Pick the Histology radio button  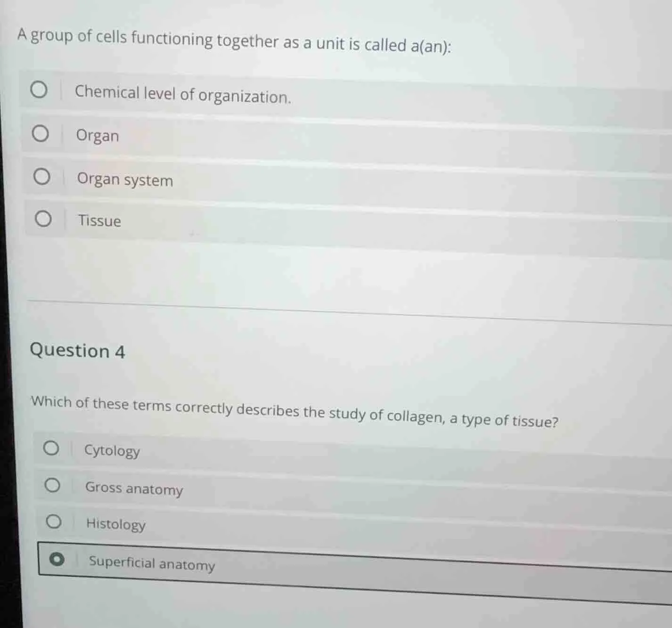point(53,522)
